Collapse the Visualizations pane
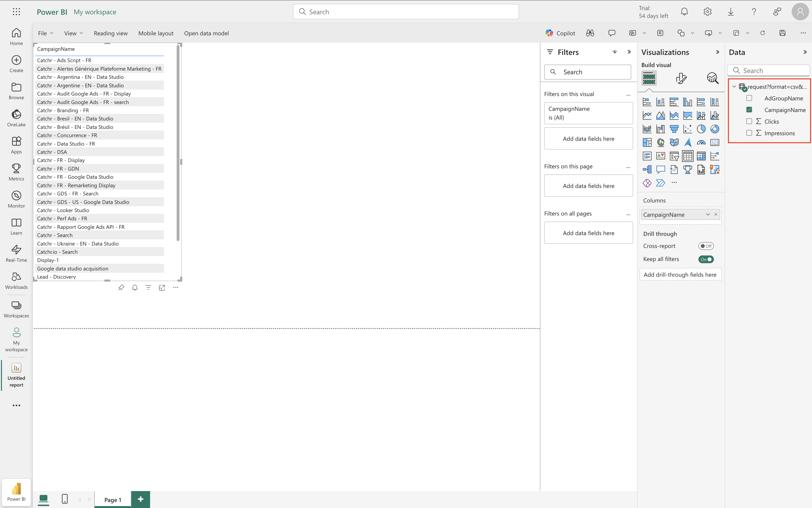This screenshot has height=508, width=812. point(717,52)
